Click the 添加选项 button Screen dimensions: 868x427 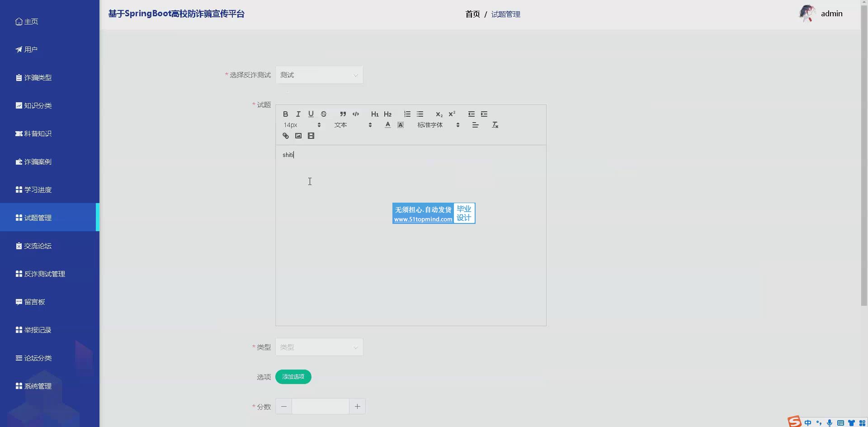click(x=293, y=377)
